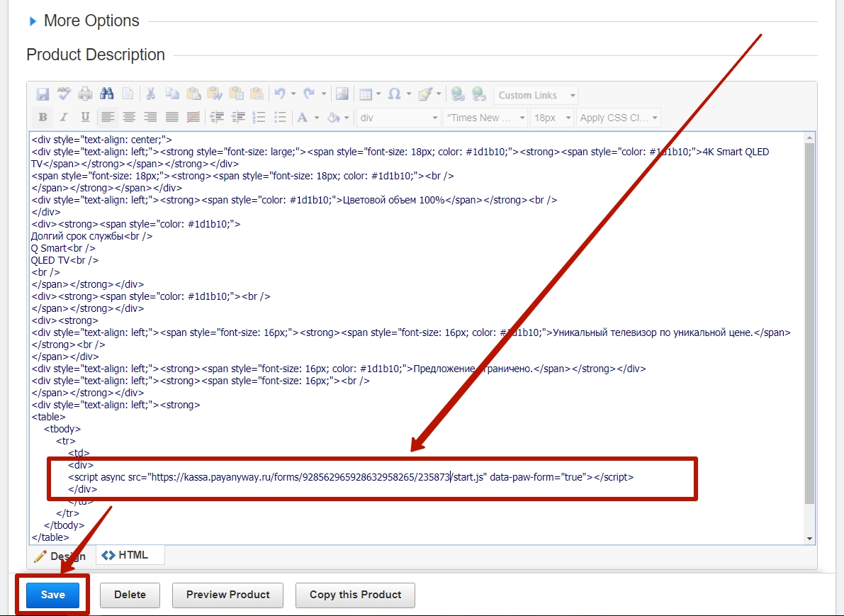Toggle Numbered List
Viewport: 844px width, 616px height.
coord(259,117)
